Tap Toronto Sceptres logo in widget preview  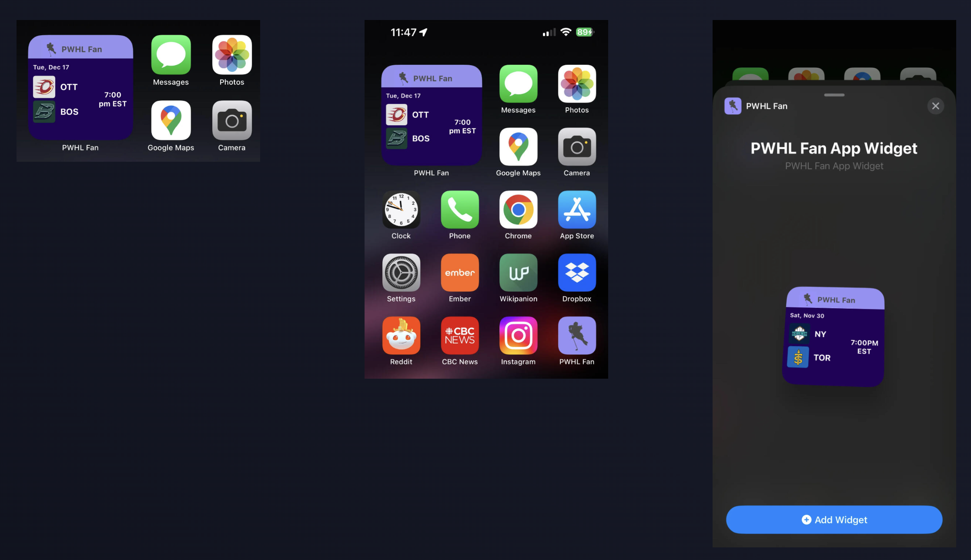click(x=798, y=357)
